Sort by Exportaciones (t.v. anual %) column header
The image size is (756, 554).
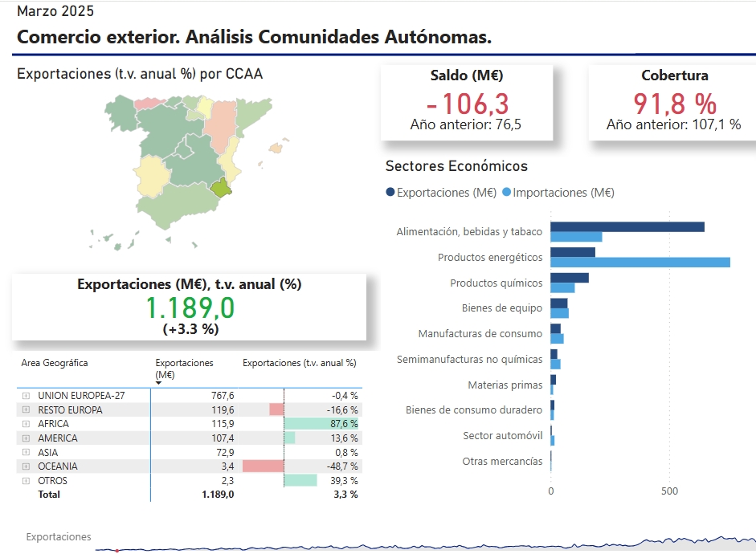pyautogui.click(x=299, y=363)
